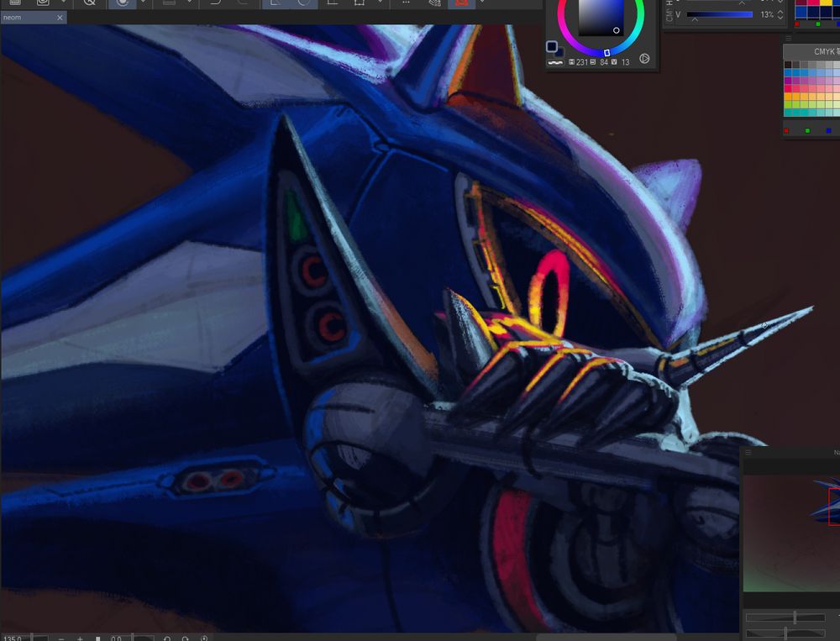This screenshot has height=641, width=840.
Task: Click the color model switch icon below color wheel
Action: (644, 59)
